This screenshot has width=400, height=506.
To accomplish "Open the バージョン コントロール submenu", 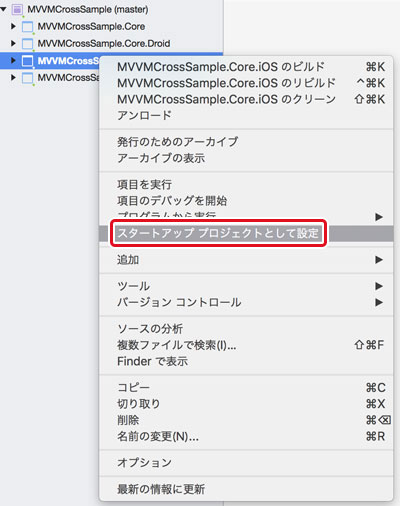I will coord(246,302).
